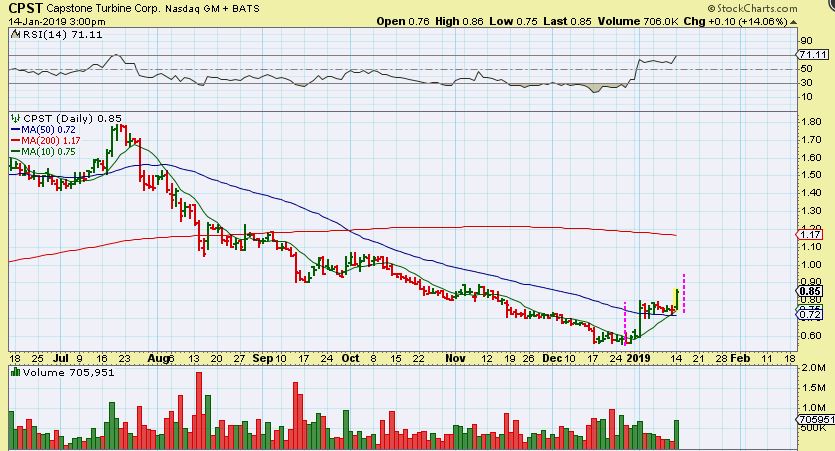The height and width of the screenshot is (451, 835).
Task: Click the Sep month label on date axis
Action: point(263,358)
